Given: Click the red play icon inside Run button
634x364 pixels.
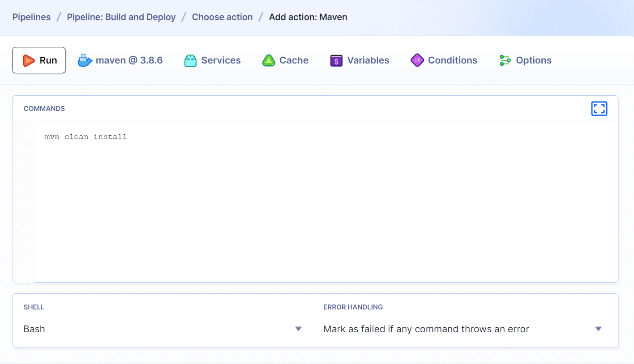Looking at the screenshot, I should coord(29,60).
